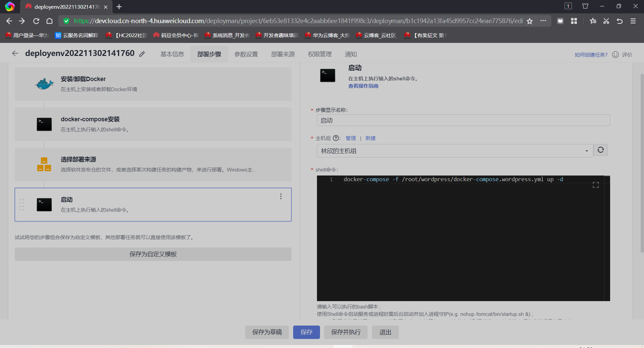Click 退出 button
The width and height of the screenshot is (644, 348).
click(x=385, y=332)
